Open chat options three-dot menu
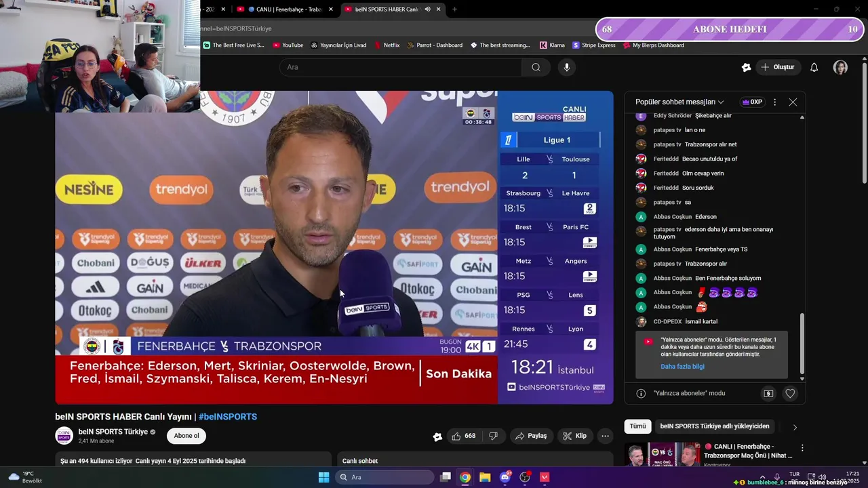The height and width of the screenshot is (488, 868). point(774,102)
